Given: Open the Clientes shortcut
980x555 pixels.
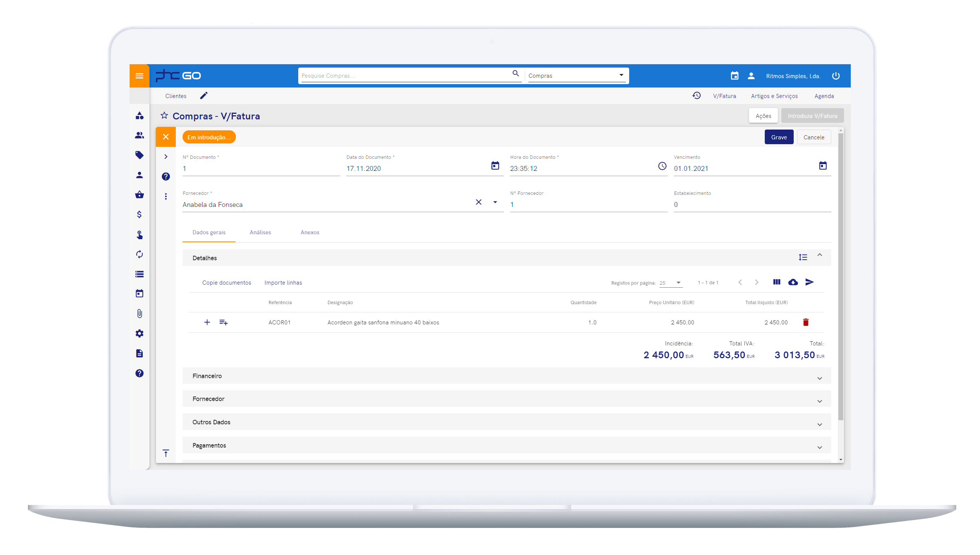Looking at the screenshot, I should pos(175,96).
